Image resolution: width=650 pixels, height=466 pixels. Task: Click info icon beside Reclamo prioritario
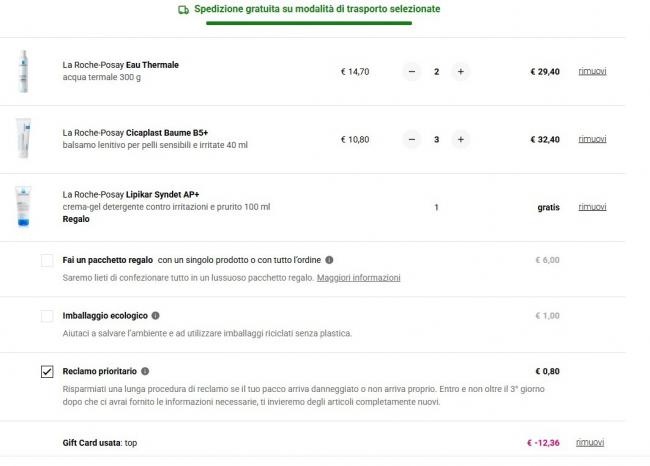pos(145,371)
